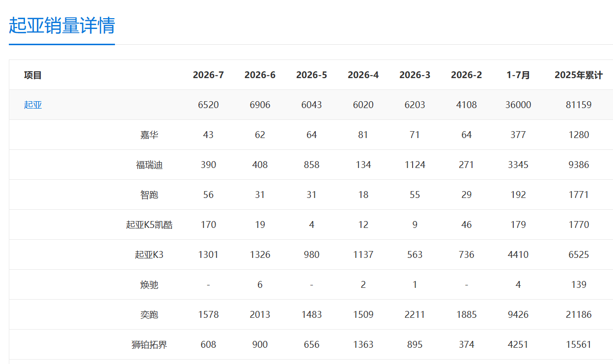Click 嘉华 April value 81
This screenshot has width=613, height=364.
[x=363, y=135]
